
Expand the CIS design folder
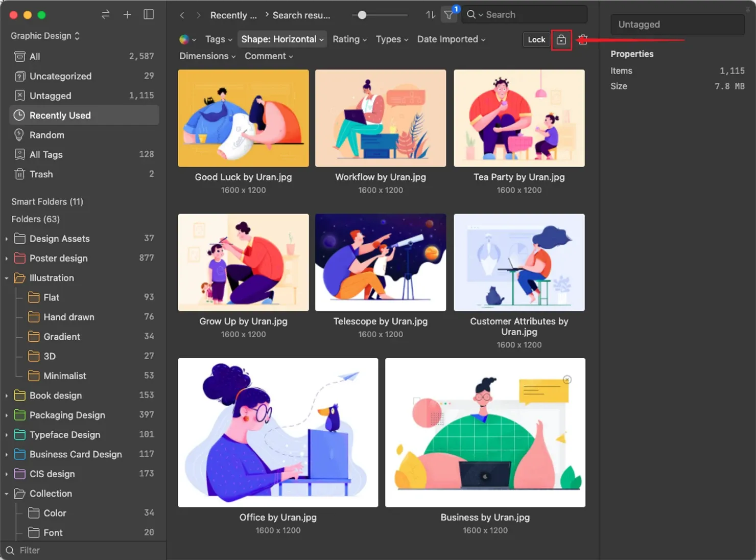click(x=6, y=474)
